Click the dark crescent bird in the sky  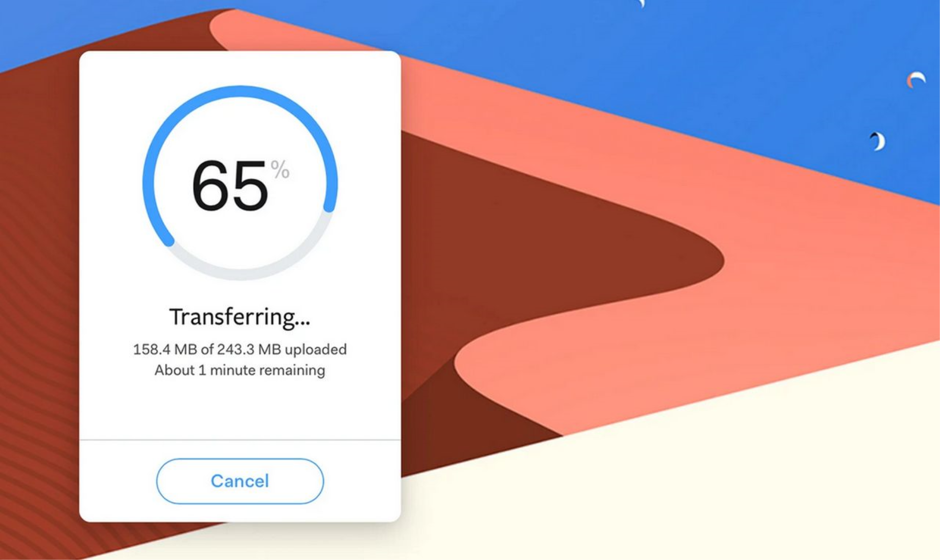pyautogui.click(x=878, y=141)
